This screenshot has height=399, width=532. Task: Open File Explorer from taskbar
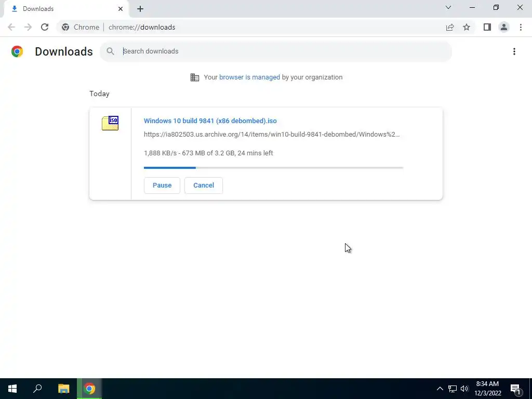(x=63, y=389)
